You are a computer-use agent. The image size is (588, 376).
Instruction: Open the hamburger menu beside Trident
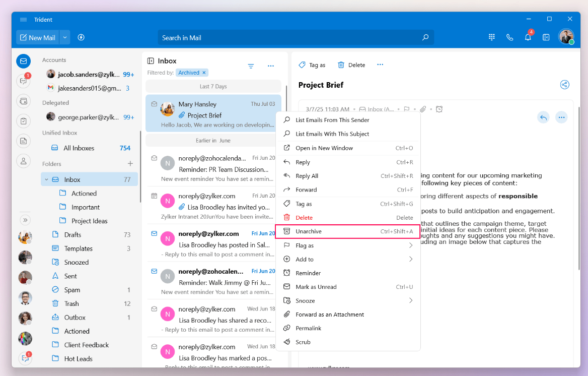(x=23, y=20)
